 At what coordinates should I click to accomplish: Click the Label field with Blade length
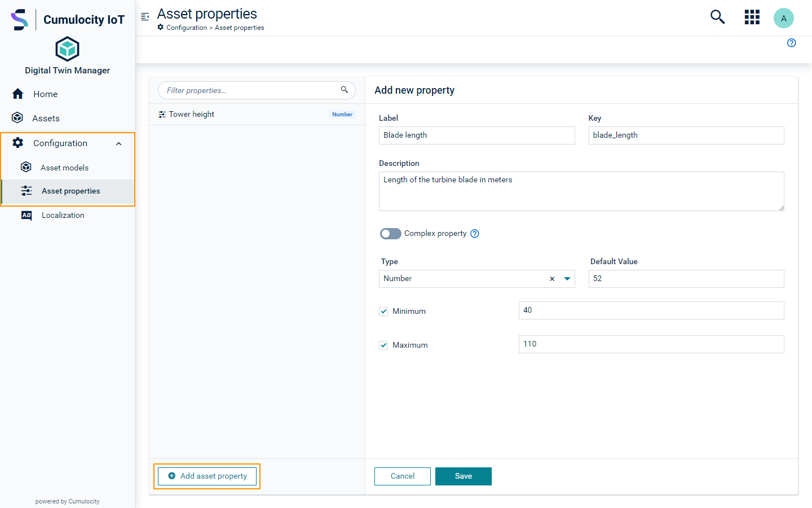477,135
